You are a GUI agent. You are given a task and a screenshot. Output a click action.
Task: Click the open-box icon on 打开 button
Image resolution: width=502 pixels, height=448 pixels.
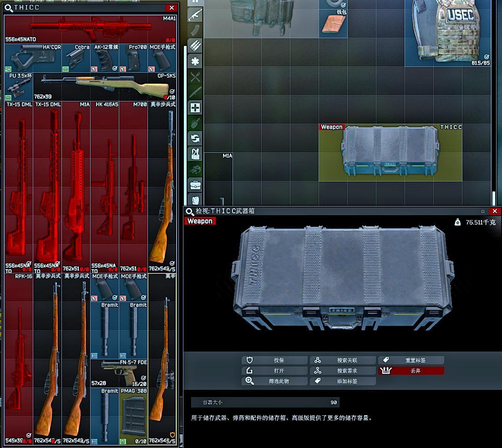pos(249,371)
